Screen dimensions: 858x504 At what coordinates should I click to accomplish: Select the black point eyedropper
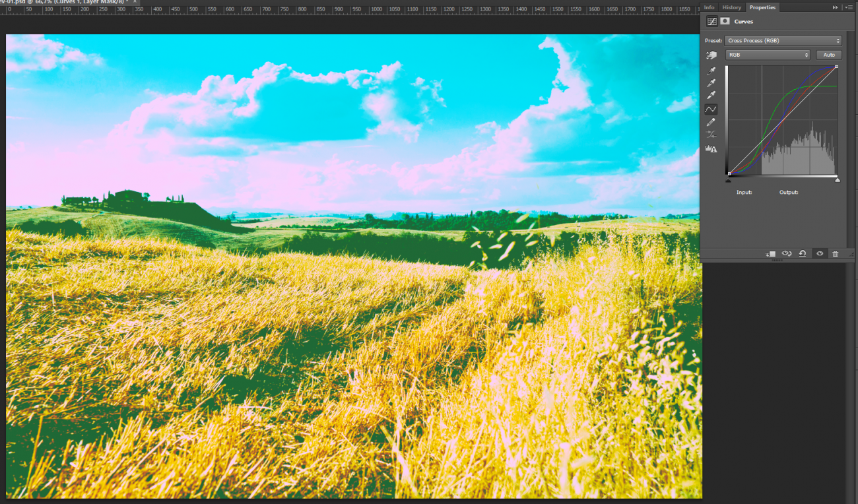point(711,69)
